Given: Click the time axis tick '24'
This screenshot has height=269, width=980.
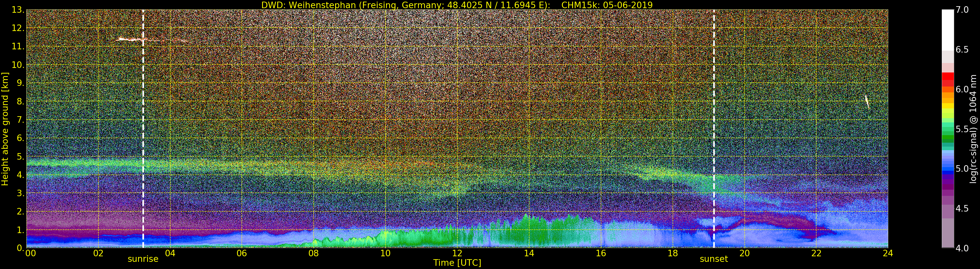Looking at the screenshot, I should point(888,253).
